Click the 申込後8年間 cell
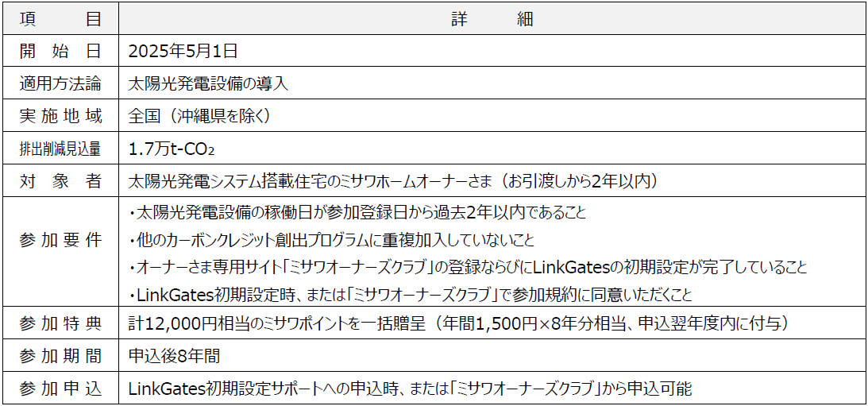 point(174,356)
